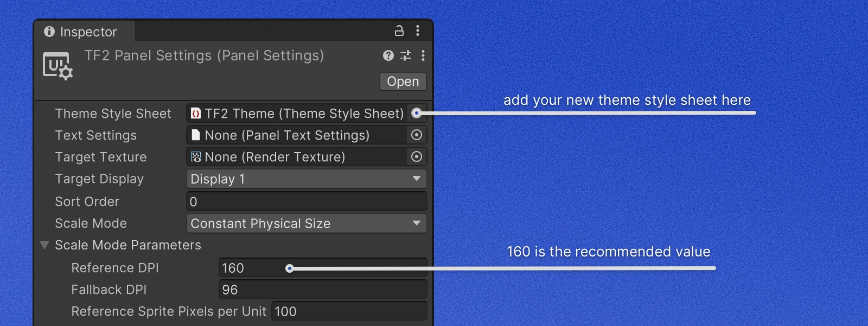
Task: Click the Panel Settings asset icon
Action: [x=58, y=66]
